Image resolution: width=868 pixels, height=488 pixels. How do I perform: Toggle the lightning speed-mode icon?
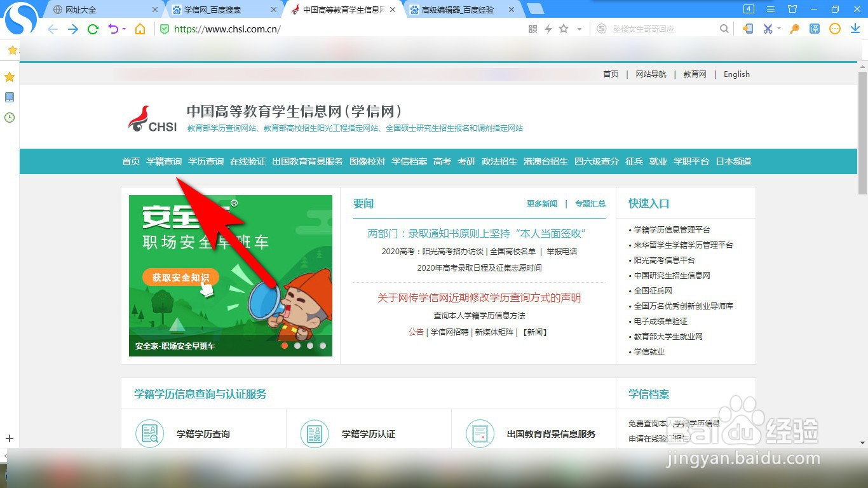pos(548,29)
